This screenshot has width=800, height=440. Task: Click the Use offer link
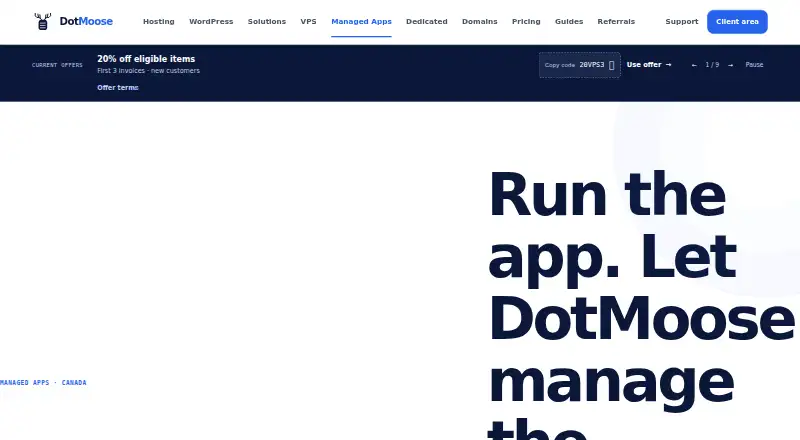[x=649, y=65]
